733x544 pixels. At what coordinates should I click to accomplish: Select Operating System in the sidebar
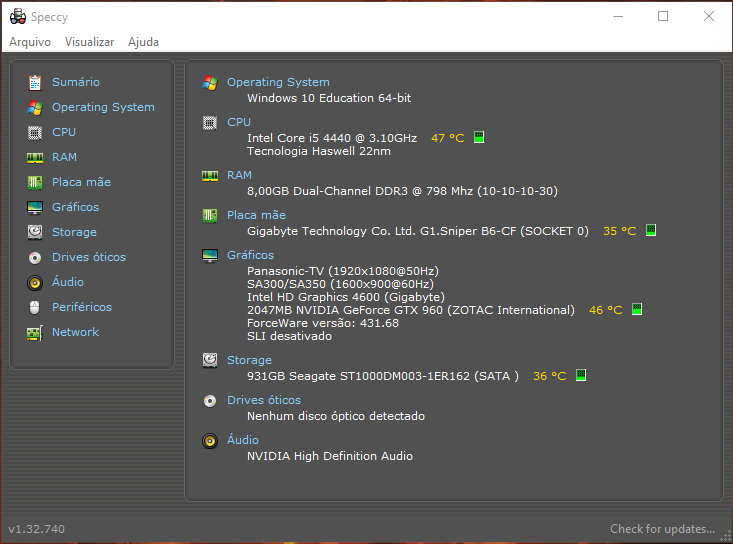coord(103,107)
